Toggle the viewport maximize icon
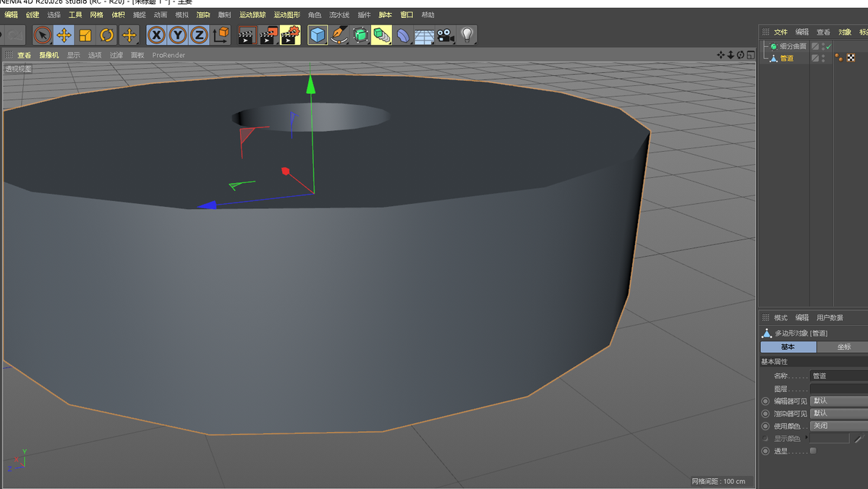868x489 pixels. tap(749, 55)
